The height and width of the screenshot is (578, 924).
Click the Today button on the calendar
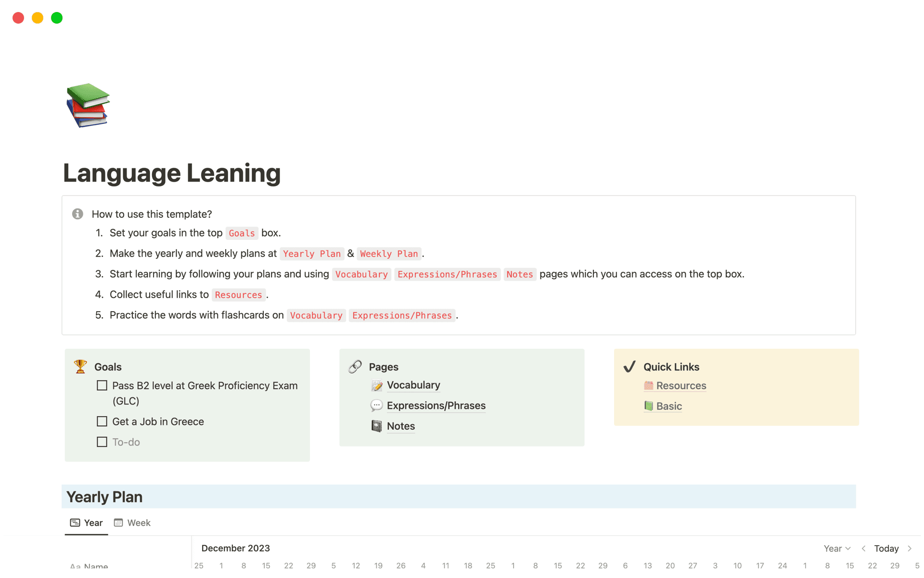click(886, 548)
